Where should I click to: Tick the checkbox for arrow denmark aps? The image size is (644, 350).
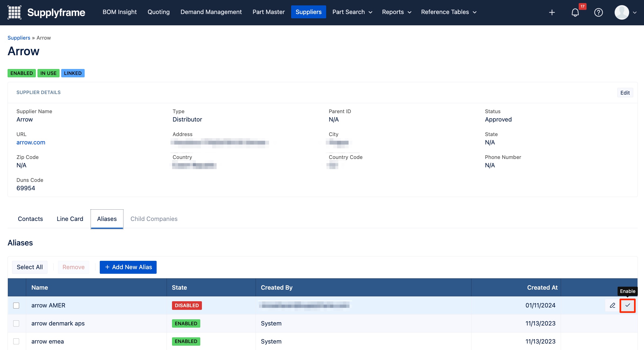[x=16, y=323]
